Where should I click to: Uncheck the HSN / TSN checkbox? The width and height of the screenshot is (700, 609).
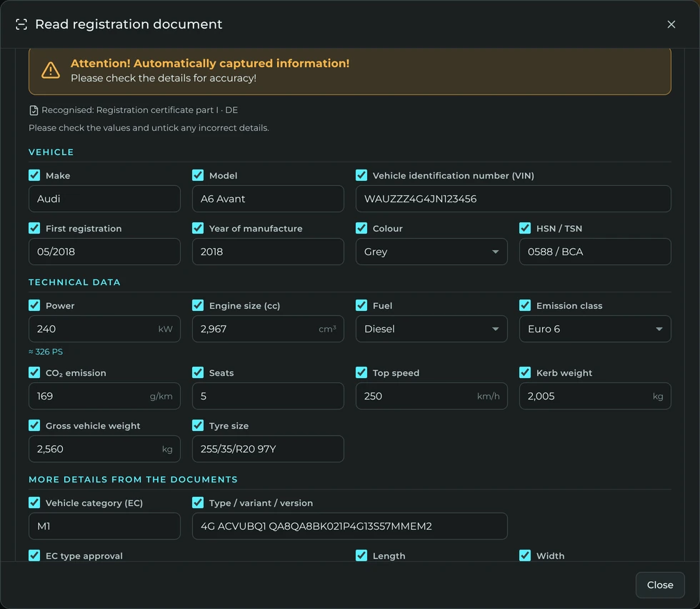[x=525, y=228]
